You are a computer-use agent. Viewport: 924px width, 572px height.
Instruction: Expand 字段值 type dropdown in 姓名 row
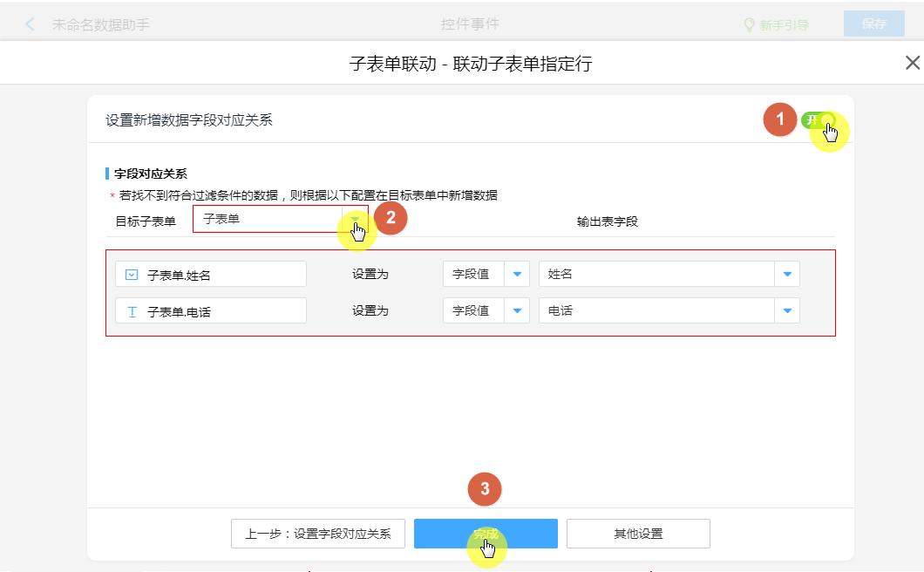tap(517, 275)
